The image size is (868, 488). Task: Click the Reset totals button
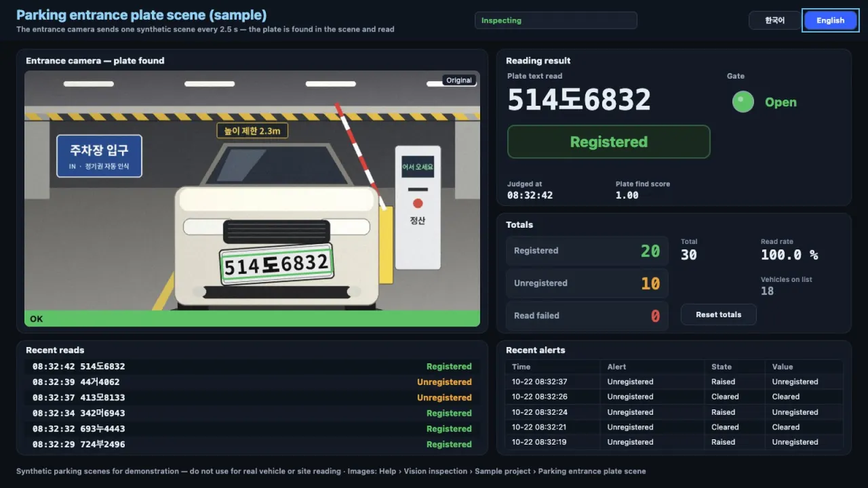[x=718, y=314]
